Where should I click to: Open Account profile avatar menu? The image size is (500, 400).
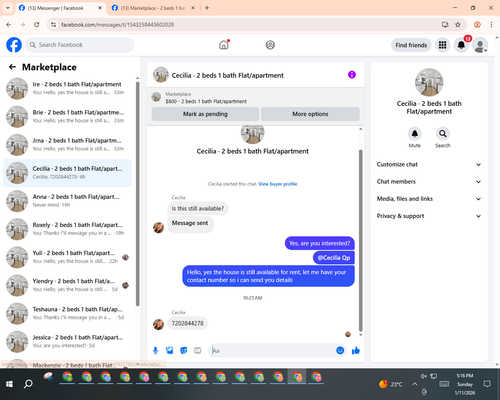(x=480, y=45)
